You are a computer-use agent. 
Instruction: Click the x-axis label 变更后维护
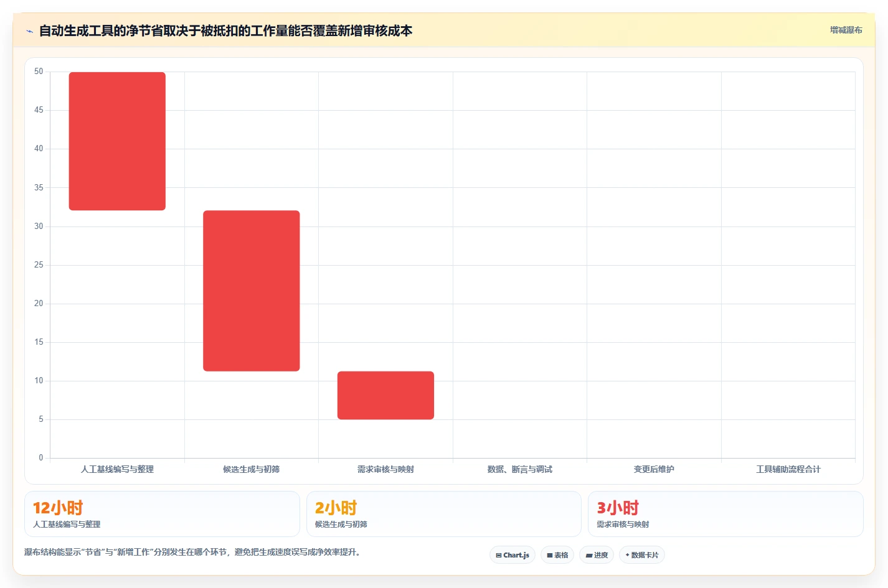pos(654,469)
